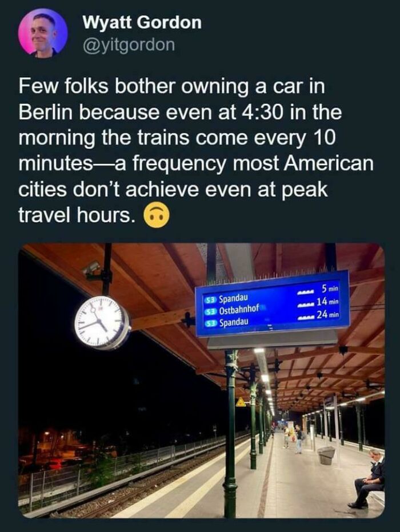Click the tweet text about Berlin trains
Screen dimensions: 400x532
tap(196, 150)
